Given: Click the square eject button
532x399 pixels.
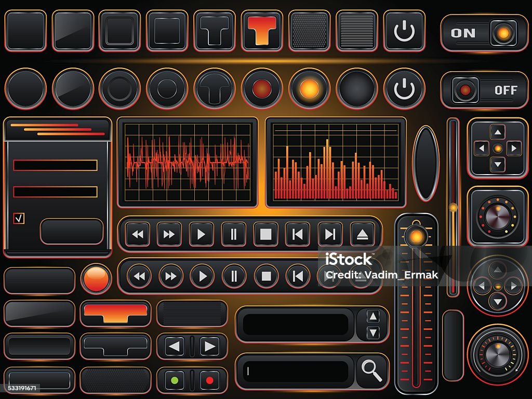Looking at the screenshot, I should point(362,234).
